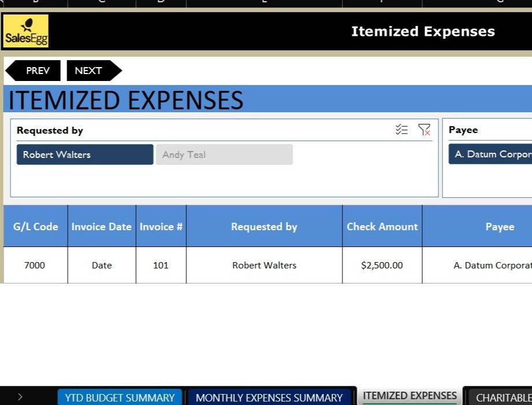This screenshot has width=532, height=405.
Task: Click the Invoice Date column header
Action: [x=102, y=227]
